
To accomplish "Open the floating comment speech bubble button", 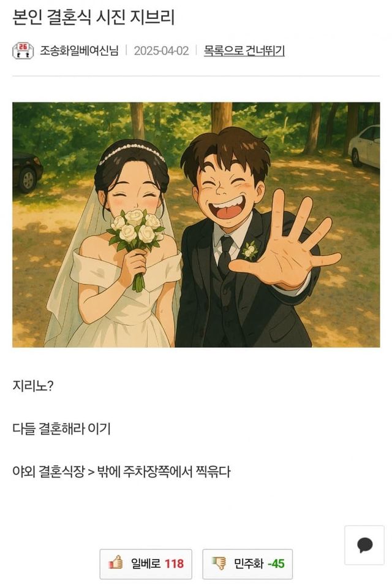I will click(364, 545).
